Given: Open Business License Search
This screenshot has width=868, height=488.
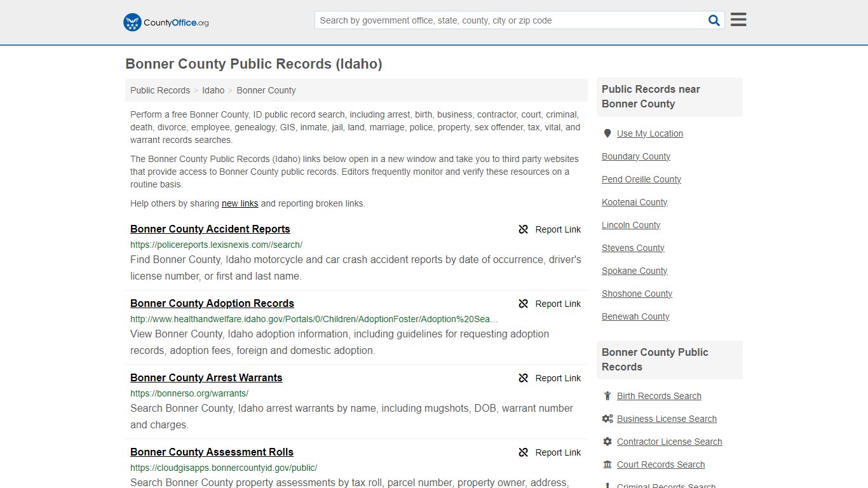Looking at the screenshot, I should [x=667, y=419].
